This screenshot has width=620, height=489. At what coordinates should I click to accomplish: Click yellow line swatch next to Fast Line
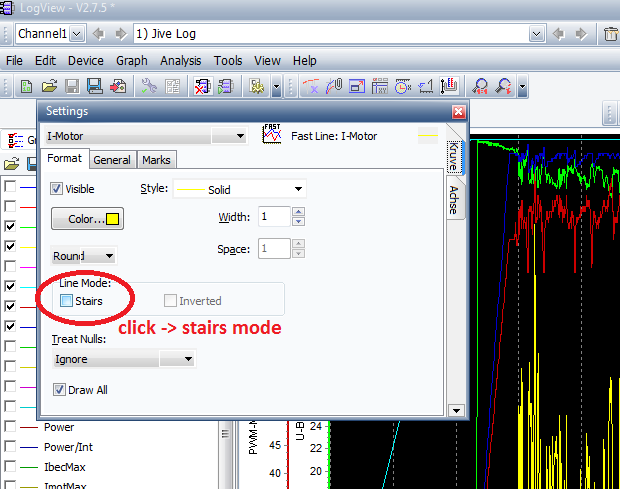point(428,136)
